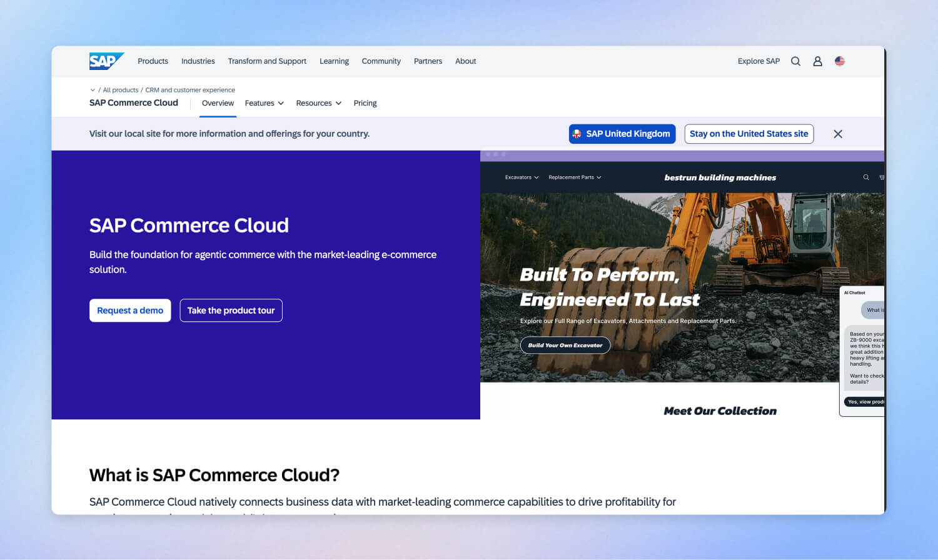The image size is (938, 560).
Task: Open Excavators dropdown in demo site
Action: point(522,177)
